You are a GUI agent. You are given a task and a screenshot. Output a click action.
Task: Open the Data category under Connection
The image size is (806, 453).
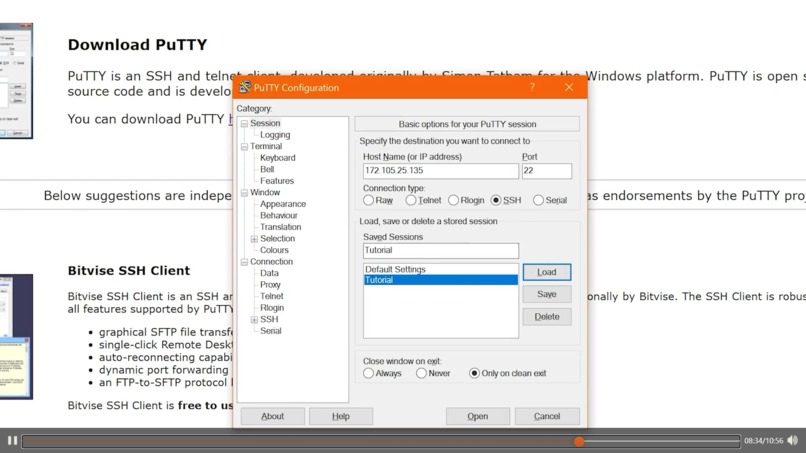click(269, 273)
